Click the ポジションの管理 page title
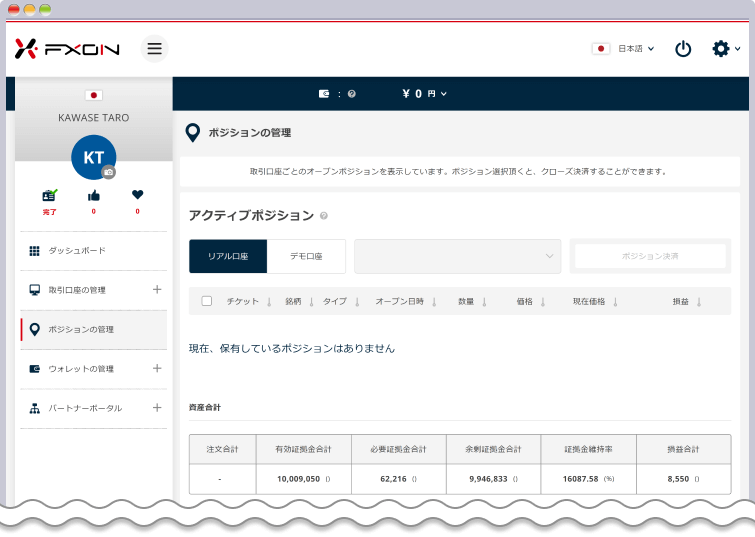Screen dimensions: 755x537 [249, 133]
